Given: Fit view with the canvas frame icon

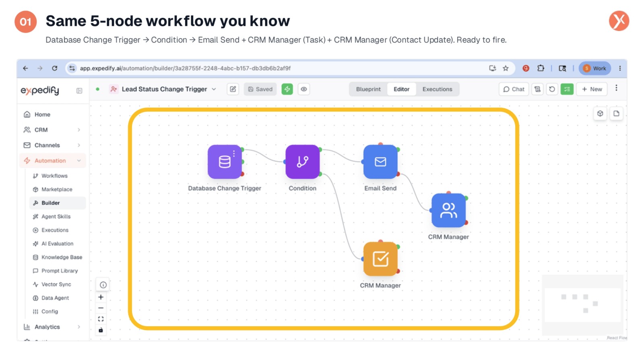Looking at the screenshot, I should click(101, 319).
